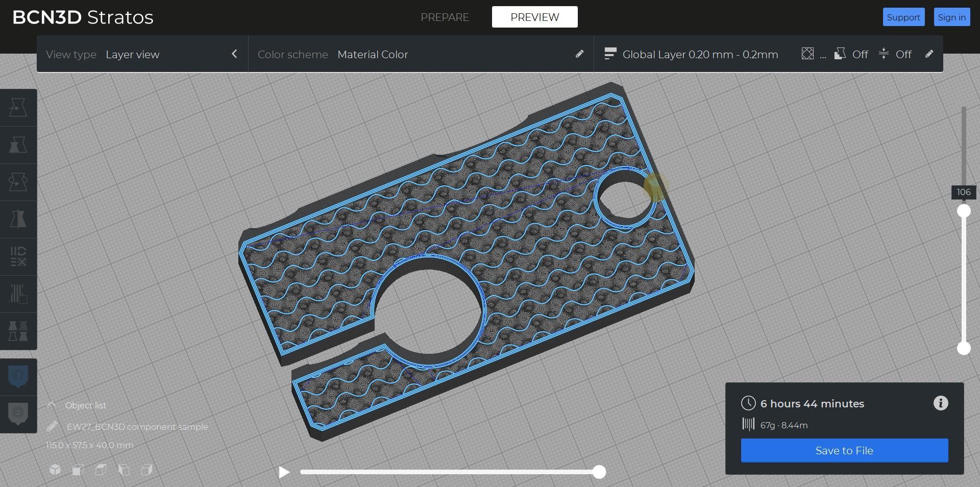Click the lower layer slider handle
The height and width of the screenshot is (487, 980).
[x=964, y=348]
